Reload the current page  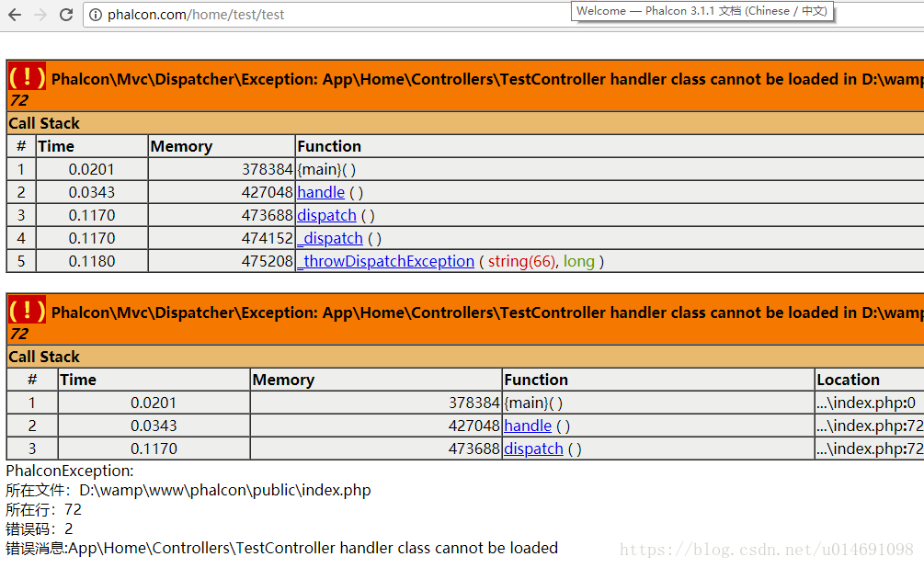click(x=66, y=15)
